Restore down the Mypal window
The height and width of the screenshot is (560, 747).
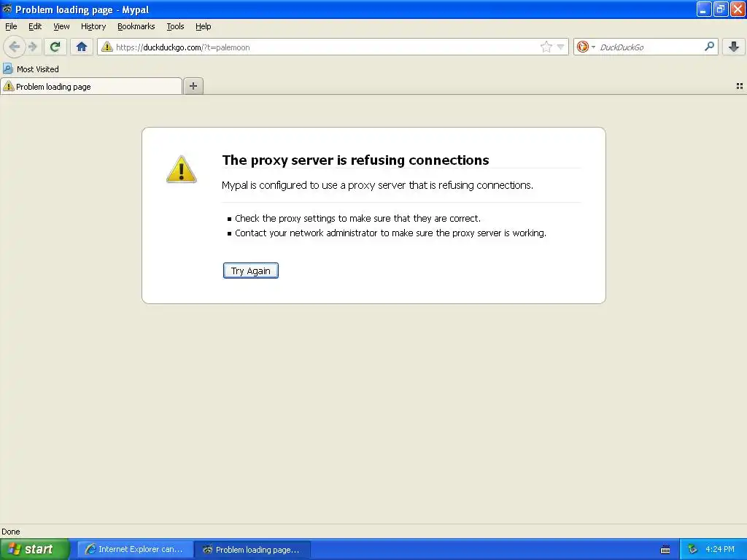point(721,9)
